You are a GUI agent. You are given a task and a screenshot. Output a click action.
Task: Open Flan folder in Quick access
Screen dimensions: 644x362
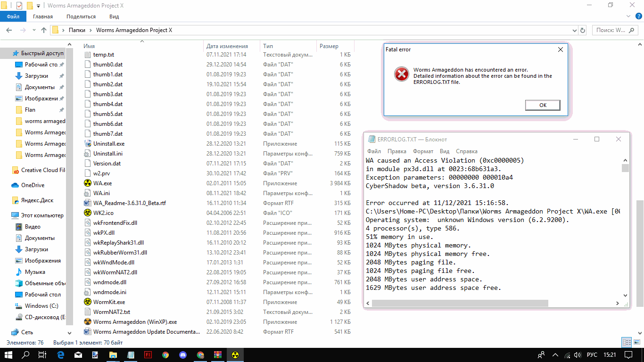30,110
